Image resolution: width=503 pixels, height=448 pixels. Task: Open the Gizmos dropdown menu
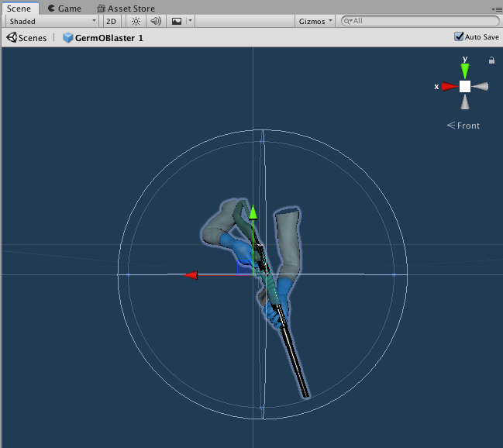(x=315, y=22)
